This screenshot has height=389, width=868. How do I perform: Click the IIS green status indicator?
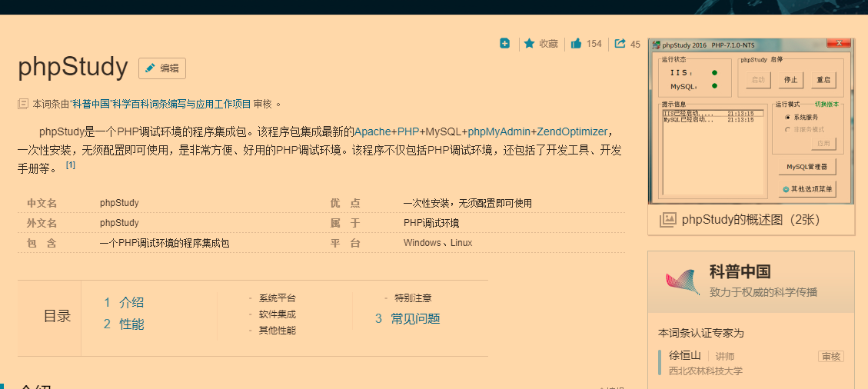(715, 72)
